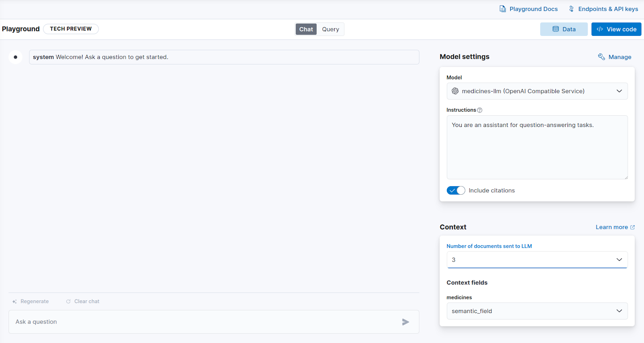Screen dimensions: 644x343
Task: Click Regenerate below the chat
Action: [31, 301]
